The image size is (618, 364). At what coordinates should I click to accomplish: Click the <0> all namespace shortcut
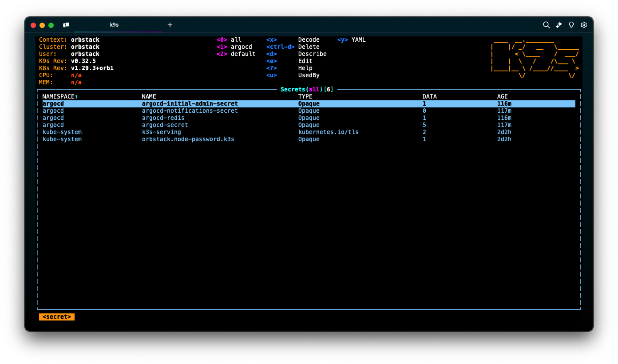(229, 40)
